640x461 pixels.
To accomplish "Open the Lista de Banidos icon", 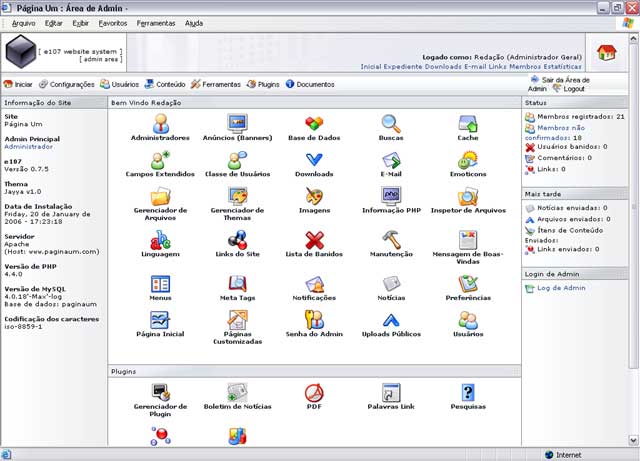I will [314, 240].
